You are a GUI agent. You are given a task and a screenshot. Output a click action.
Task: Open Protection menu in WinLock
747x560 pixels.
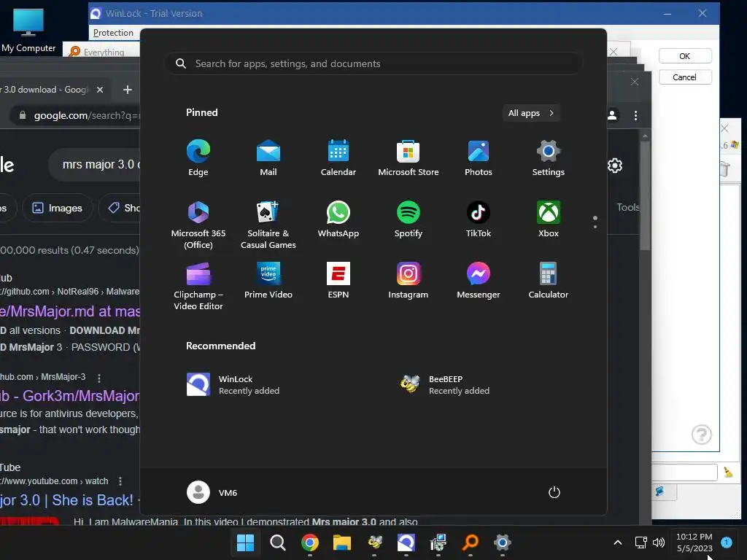pos(113,33)
